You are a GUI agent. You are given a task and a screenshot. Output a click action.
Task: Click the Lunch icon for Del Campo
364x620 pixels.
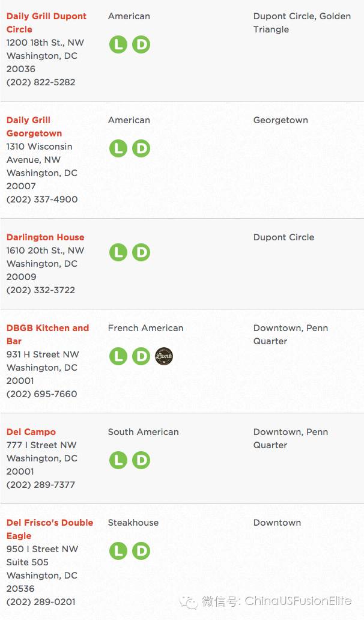(118, 460)
